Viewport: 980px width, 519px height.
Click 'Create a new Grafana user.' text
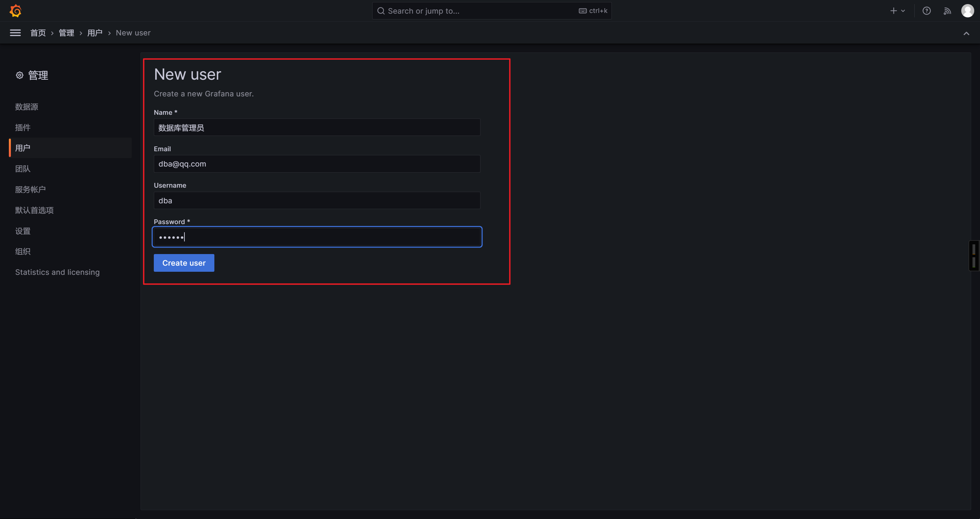203,94
